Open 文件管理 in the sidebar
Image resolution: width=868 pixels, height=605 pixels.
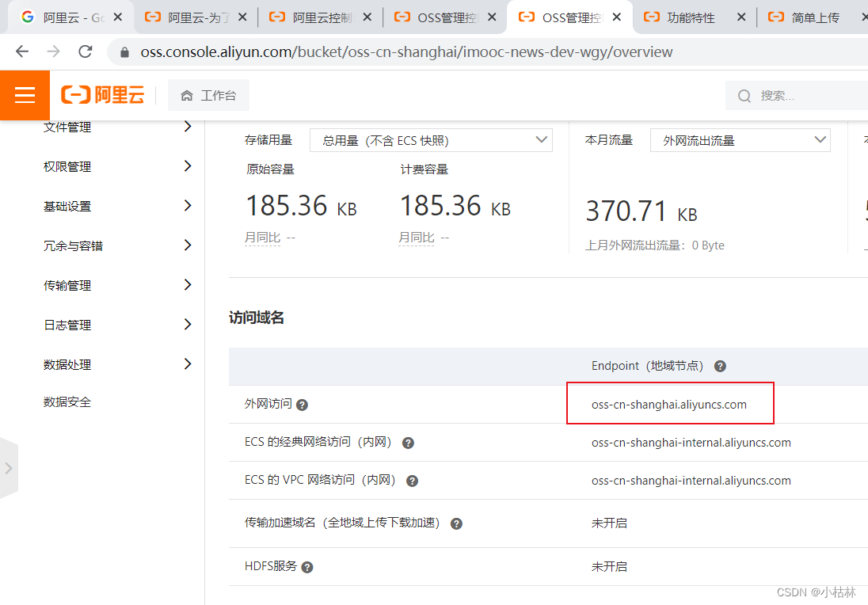tap(67, 127)
